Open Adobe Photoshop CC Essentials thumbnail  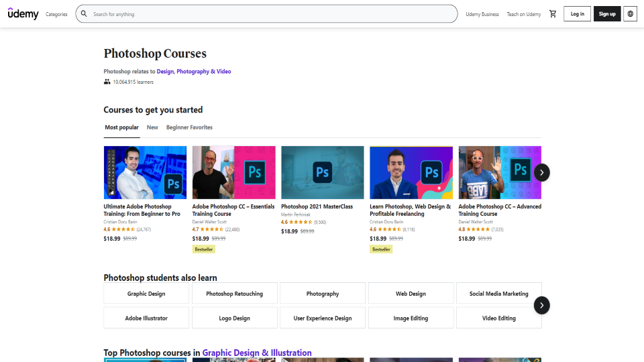point(233,172)
